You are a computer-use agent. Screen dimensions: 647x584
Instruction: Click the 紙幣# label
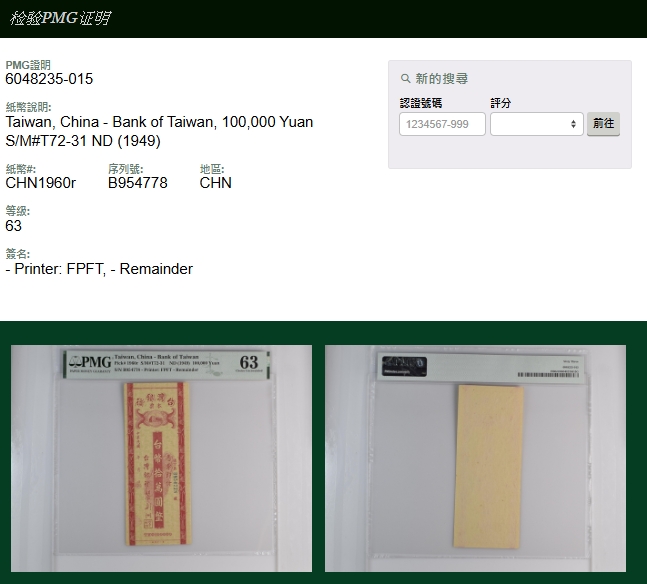point(21,169)
